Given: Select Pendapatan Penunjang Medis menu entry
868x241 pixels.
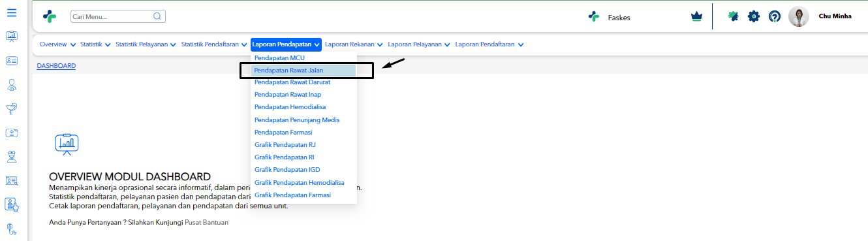Looking at the screenshot, I should (304, 120).
